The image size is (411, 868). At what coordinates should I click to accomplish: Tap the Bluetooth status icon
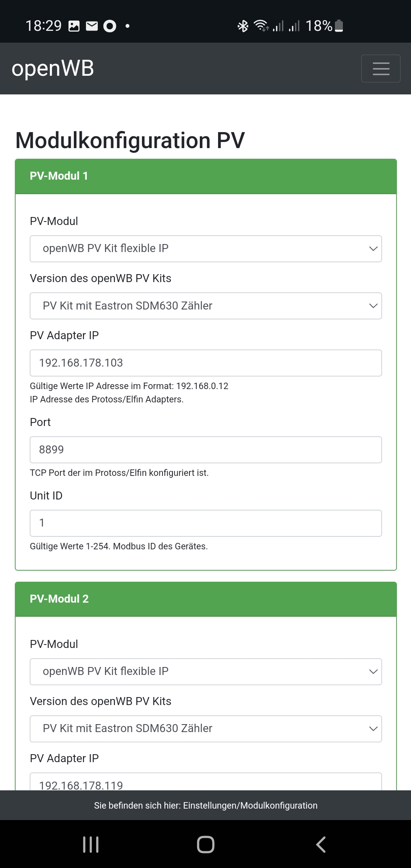tap(243, 26)
